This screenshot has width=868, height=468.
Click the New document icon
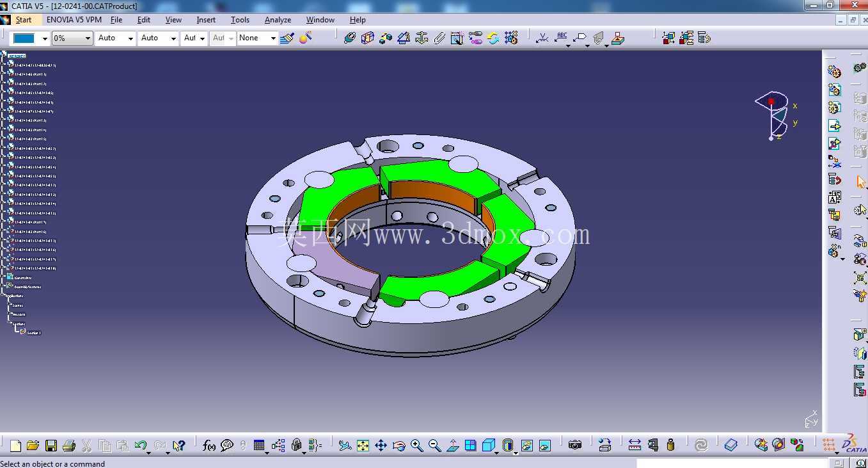tap(16, 446)
